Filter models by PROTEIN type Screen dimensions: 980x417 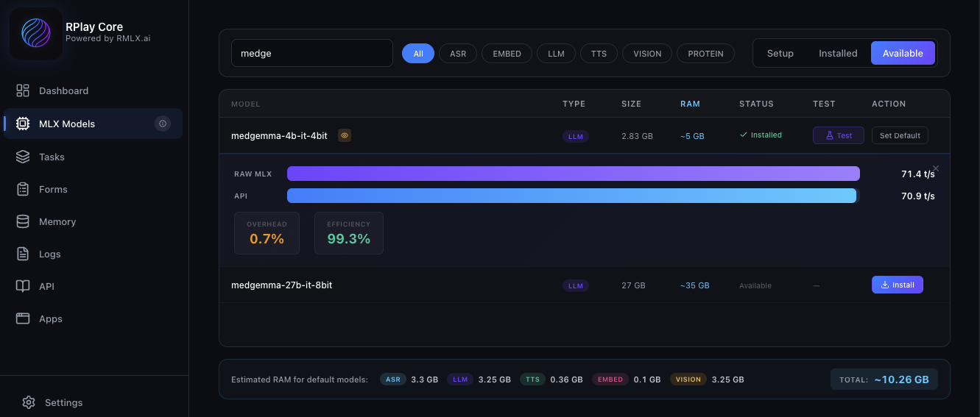point(705,54)
